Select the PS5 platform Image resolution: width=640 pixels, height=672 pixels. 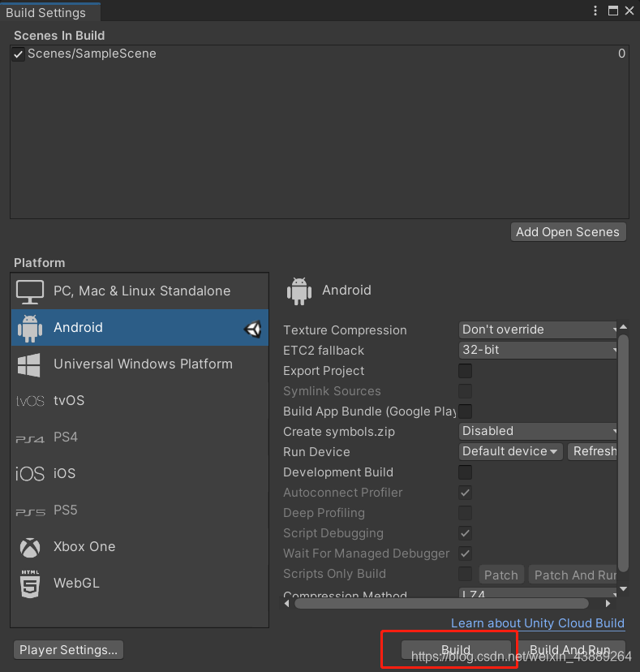[140, 510]
